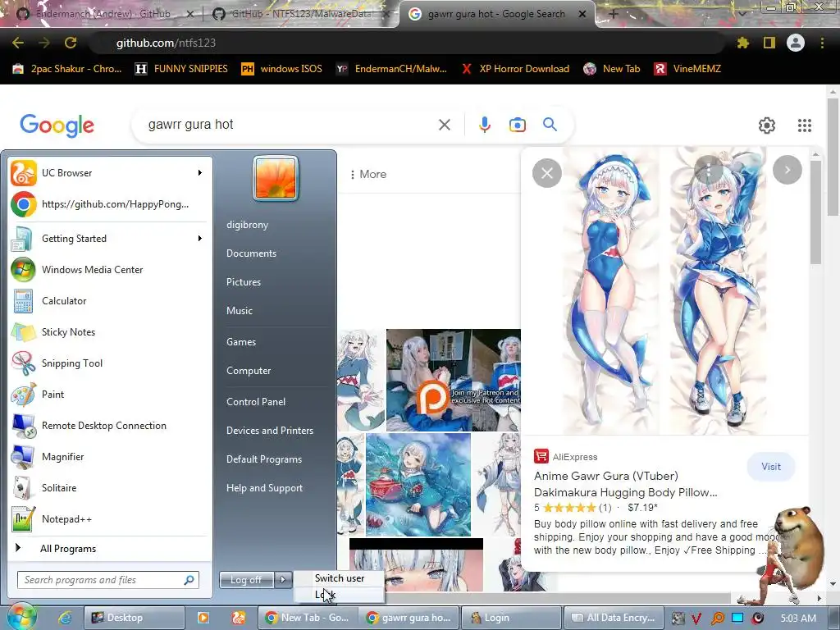840x630 pixels.
Task: Click the Chrome address bar
Action: click(407, 43)
